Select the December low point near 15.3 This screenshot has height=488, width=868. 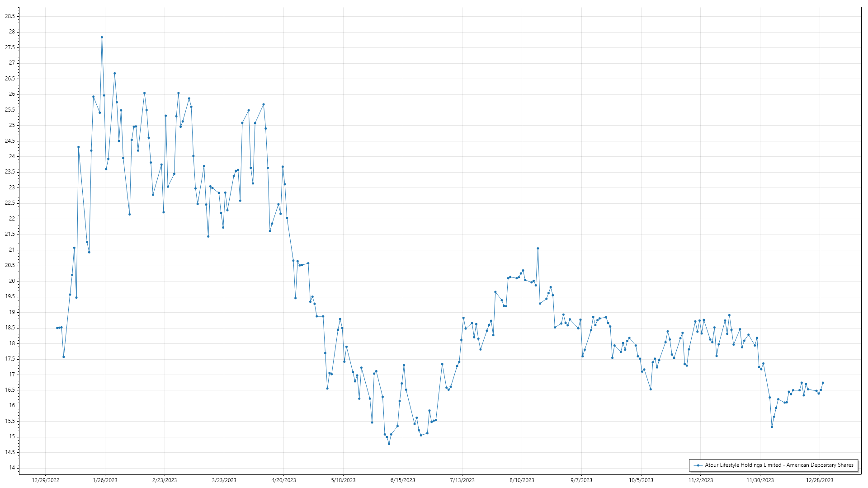[772, 427]
